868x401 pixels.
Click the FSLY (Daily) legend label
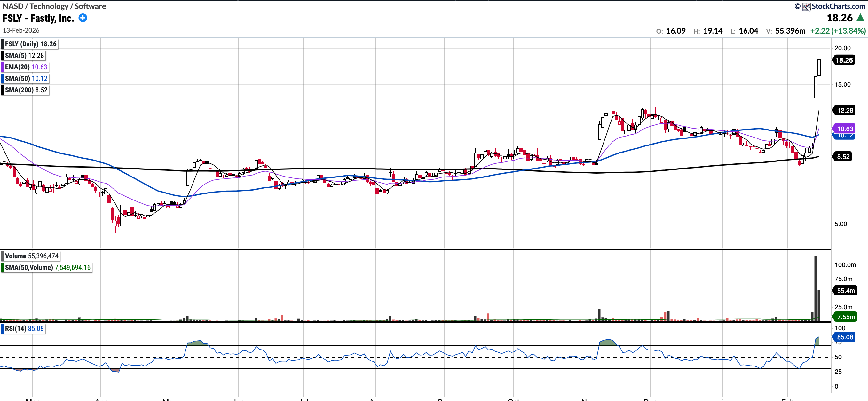30,44
